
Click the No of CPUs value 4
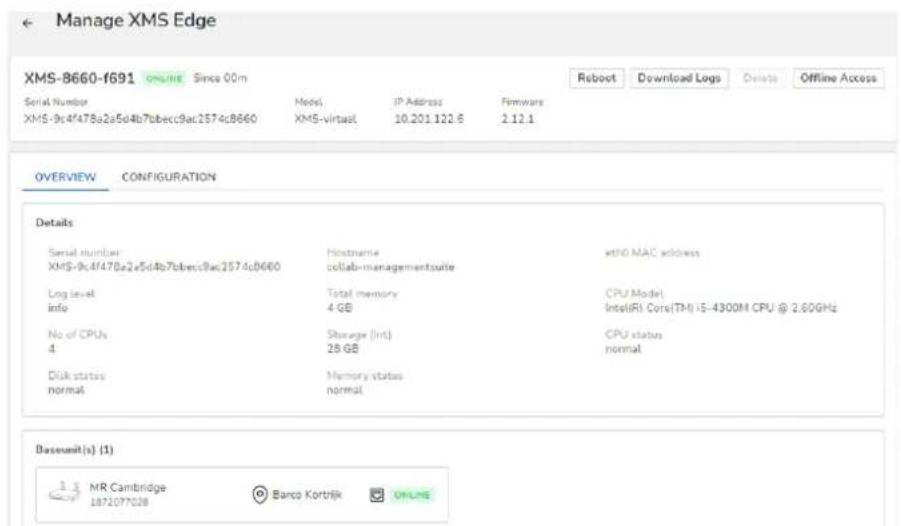(x=52, y=349)
